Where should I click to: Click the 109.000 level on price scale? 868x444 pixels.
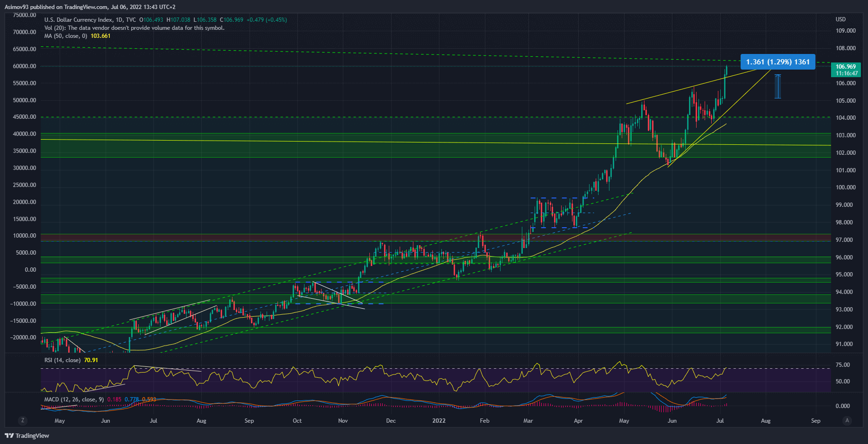[845, 31]
